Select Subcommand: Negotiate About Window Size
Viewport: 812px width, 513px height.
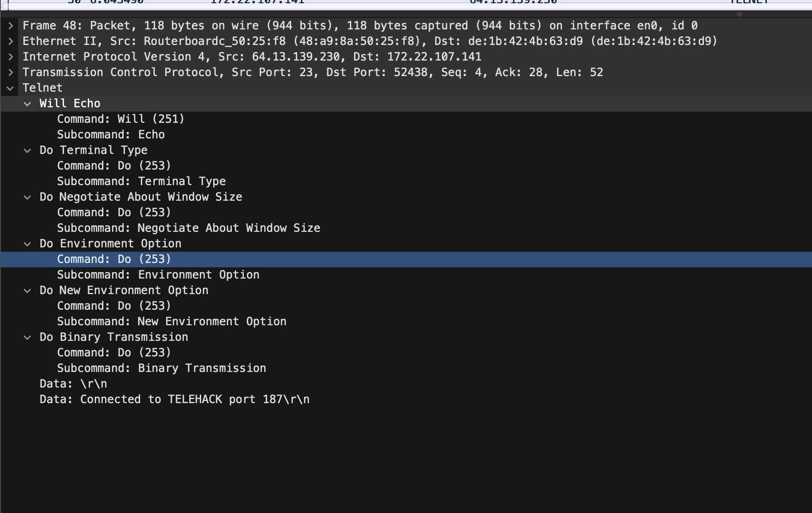189,228
